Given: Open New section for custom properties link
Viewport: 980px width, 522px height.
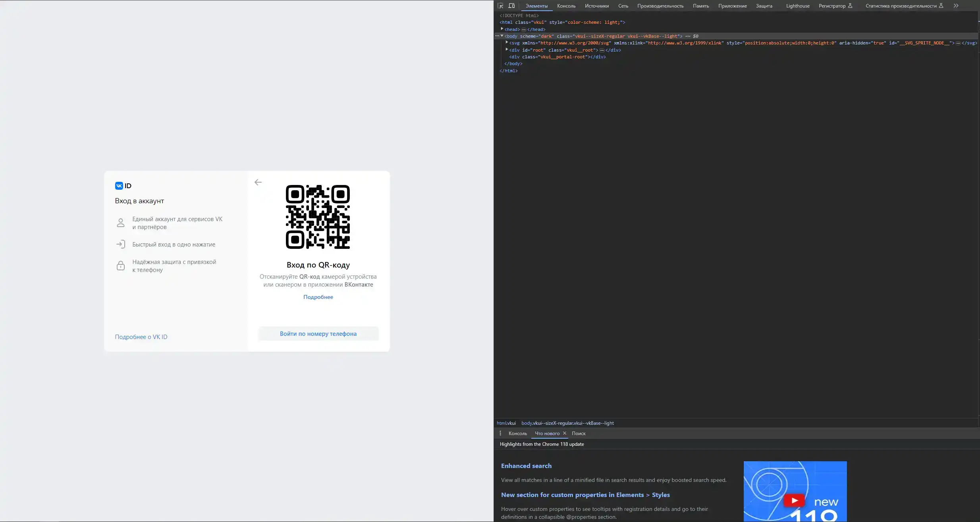Looking at the screenshot, I should coord(585,495).
